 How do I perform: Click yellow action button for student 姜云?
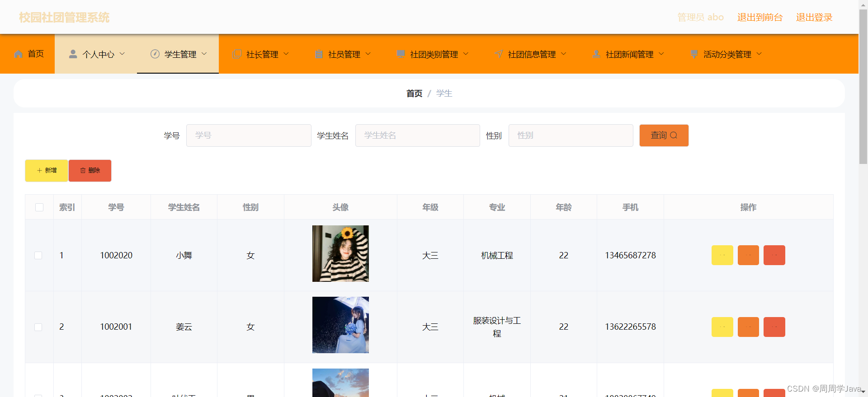tap(722, 327)
